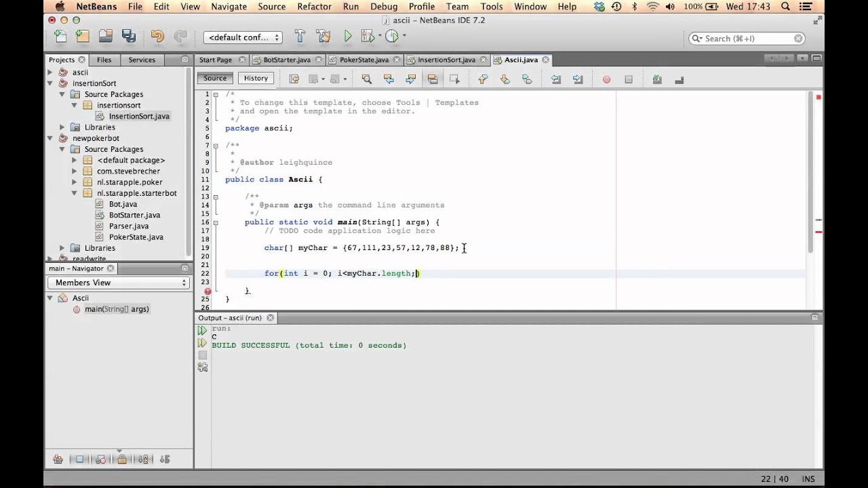
Task: Click the Stop Macro Recording square
Action: (629, 79)
